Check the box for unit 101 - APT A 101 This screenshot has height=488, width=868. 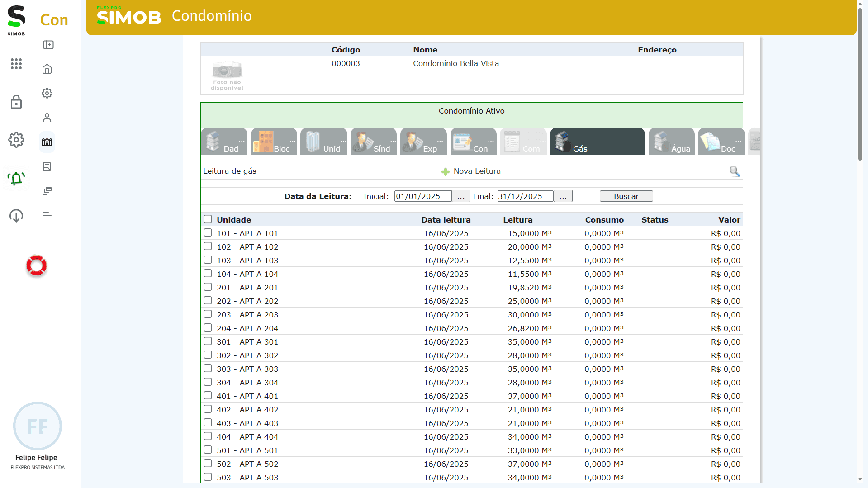coord(208,232)
